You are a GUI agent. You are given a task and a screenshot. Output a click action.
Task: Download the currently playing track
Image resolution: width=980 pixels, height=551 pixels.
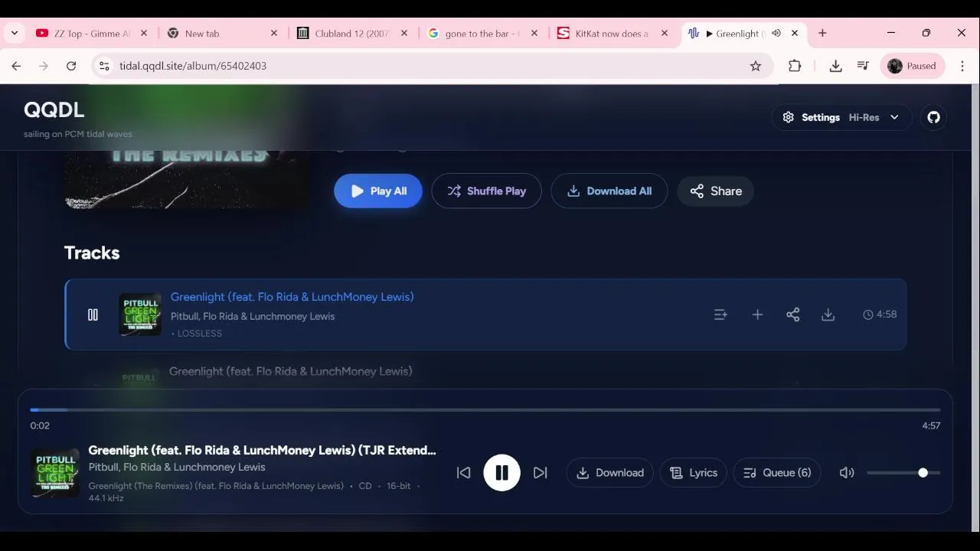[x=610, y=473]
